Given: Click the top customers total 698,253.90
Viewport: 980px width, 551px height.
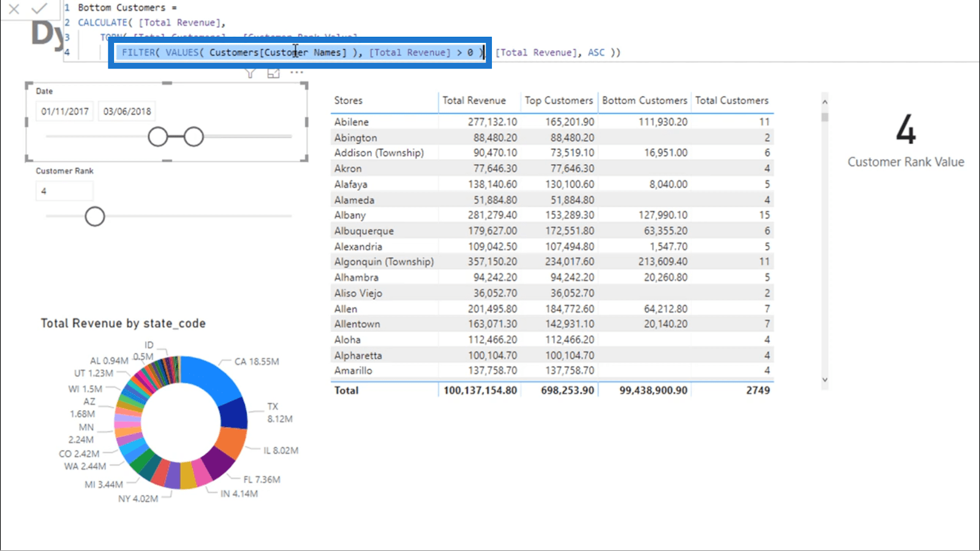Looking at the screenshot, I should (x=567, y=390).
